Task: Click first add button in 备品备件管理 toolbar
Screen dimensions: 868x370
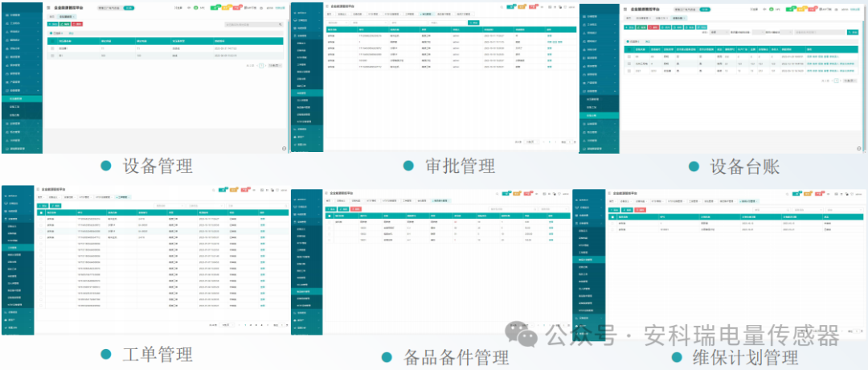Action: [x=330, y=209]
